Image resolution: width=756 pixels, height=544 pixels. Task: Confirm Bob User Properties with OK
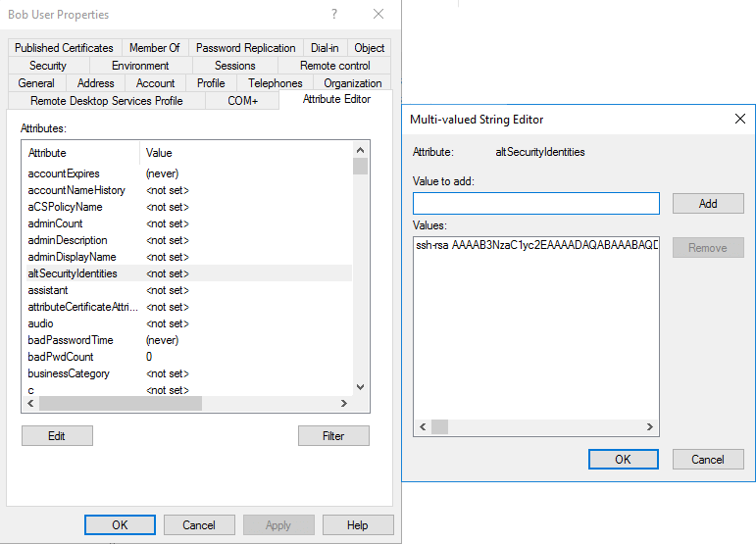coord(120,524)
